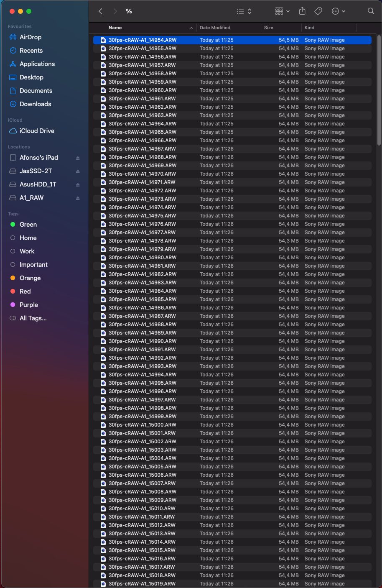Click the 54,3 MB size cell

coord(288,241)
